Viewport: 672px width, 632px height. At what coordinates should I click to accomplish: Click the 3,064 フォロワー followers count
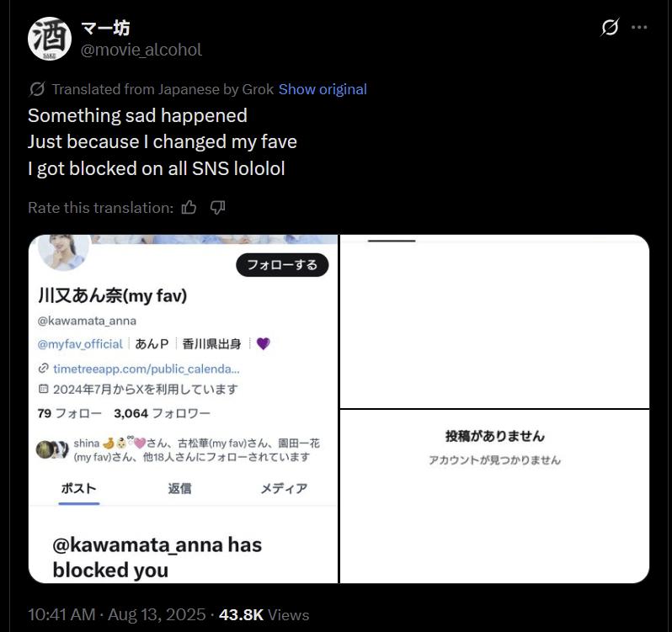tap(162, 413)
